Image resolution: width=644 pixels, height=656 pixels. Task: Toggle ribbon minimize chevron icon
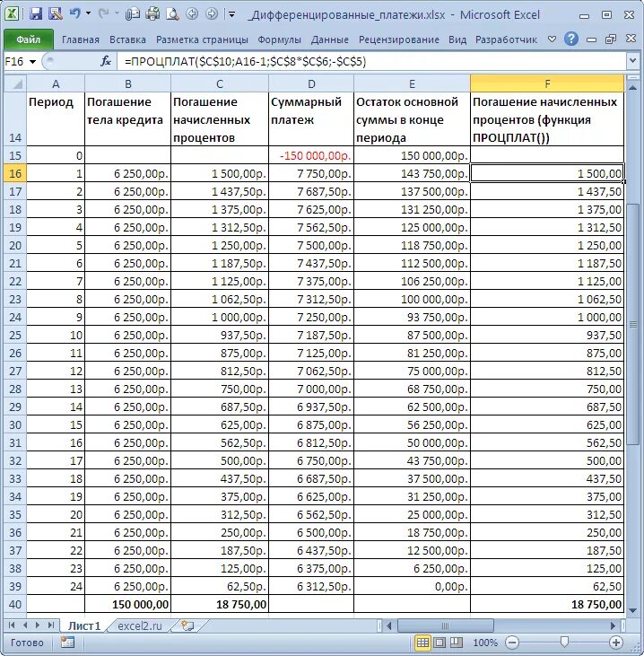pyautogui.click(x=552, y=39)
